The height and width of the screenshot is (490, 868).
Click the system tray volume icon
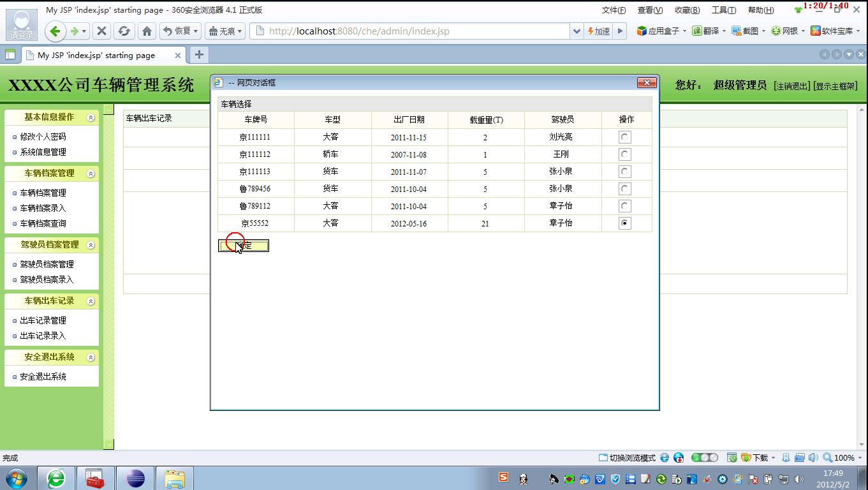pos(798,479)
